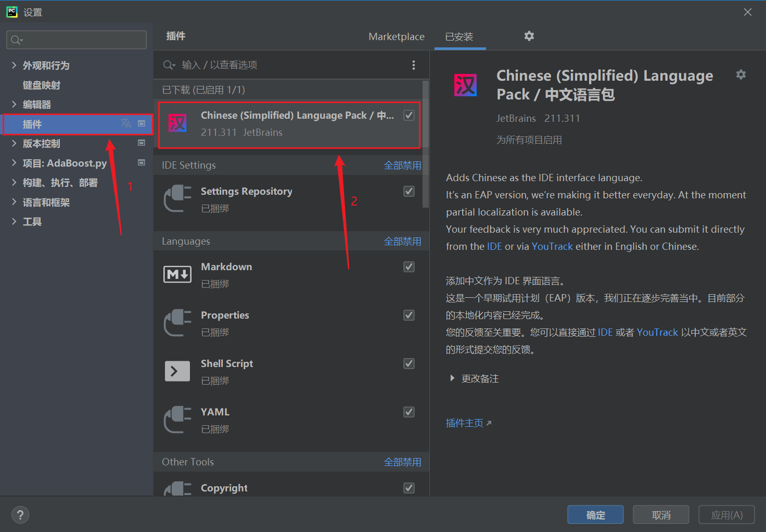
Task: Uncheck the Markdown plugin checkbox
Action: point(409,267)
